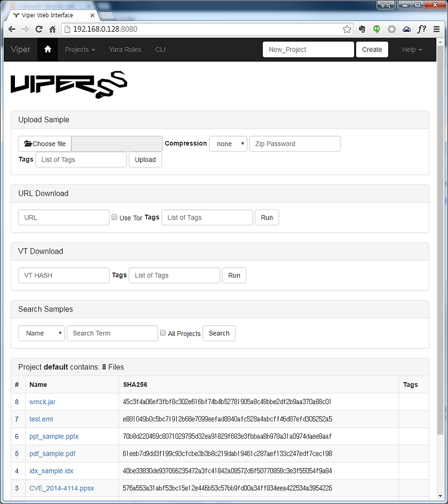Screen dimensions: 448x504
Task: Click the SHA256 column header
Action: tap(135, 384)
